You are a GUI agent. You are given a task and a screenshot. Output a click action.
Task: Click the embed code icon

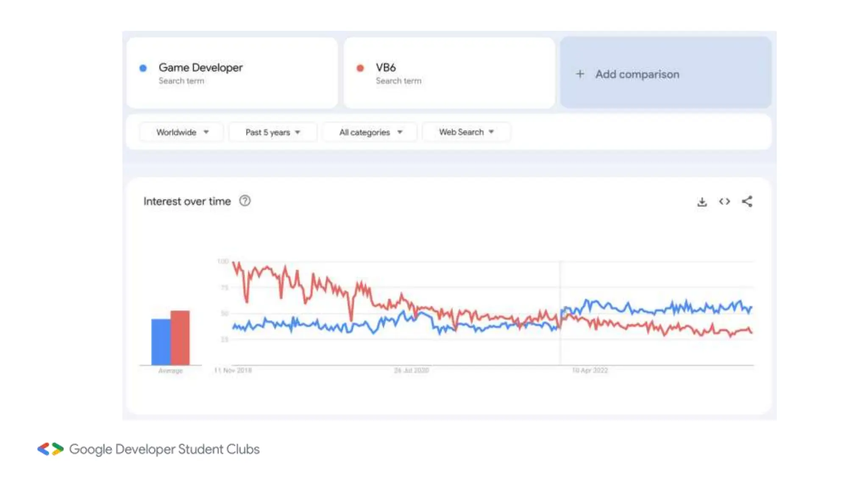(x=724, y=202)
